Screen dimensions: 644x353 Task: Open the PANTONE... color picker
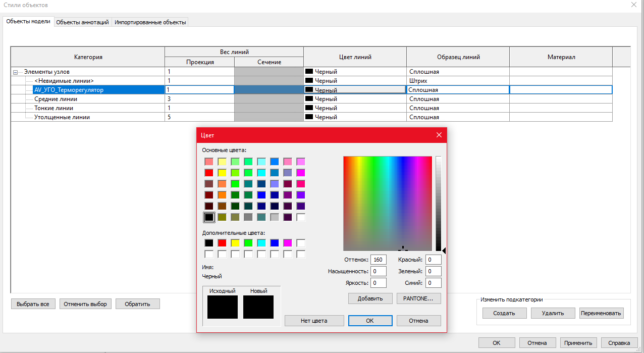click(418, 298)
